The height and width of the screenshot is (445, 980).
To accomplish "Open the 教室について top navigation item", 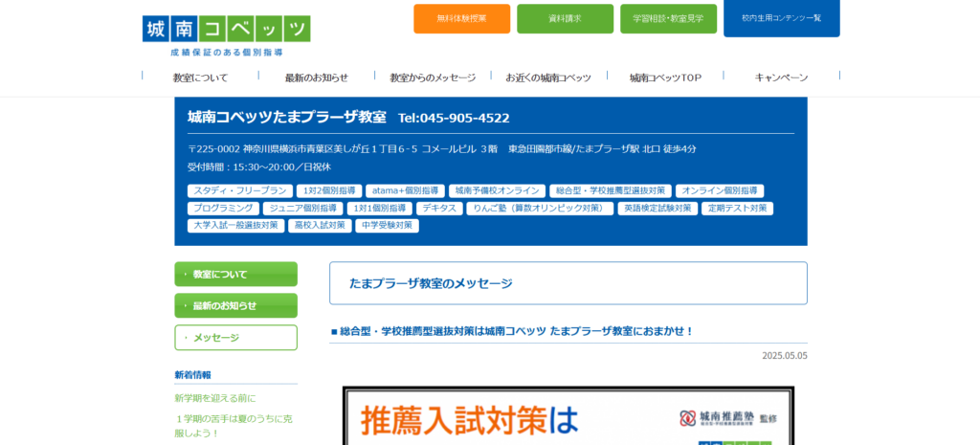I will [x=200, y=78].
